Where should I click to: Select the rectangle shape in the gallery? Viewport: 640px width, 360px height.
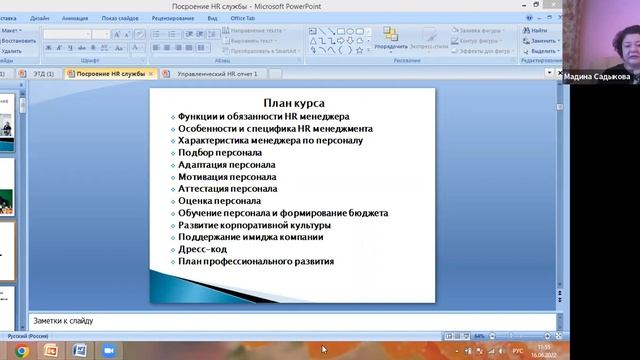[x=341, y=31]
